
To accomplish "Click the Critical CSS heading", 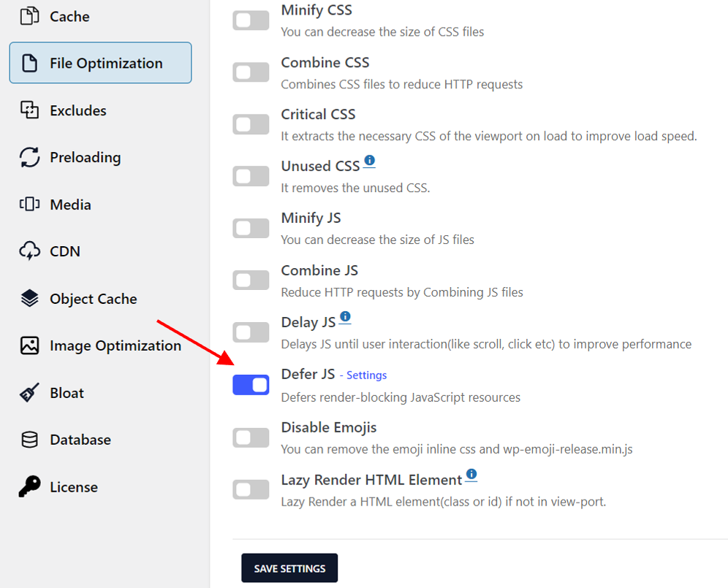I will click(x=318, y=114).
